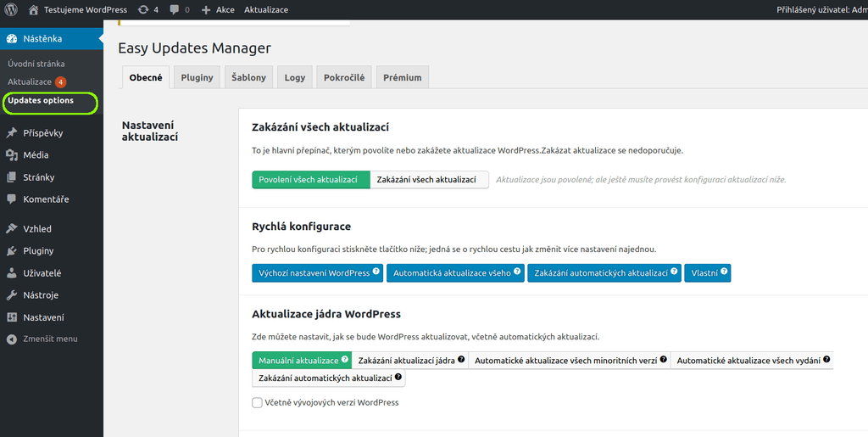Screen dimensions: 868x437
Task: Click the Uživatelé person icon
Action: pyautogui.click(x=12, y=273)
